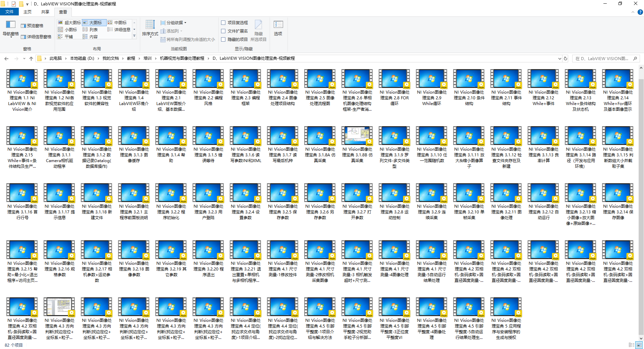Go up one folder level arrow
The height and width of the screenshot is (349, 644).
pos(31,58)
